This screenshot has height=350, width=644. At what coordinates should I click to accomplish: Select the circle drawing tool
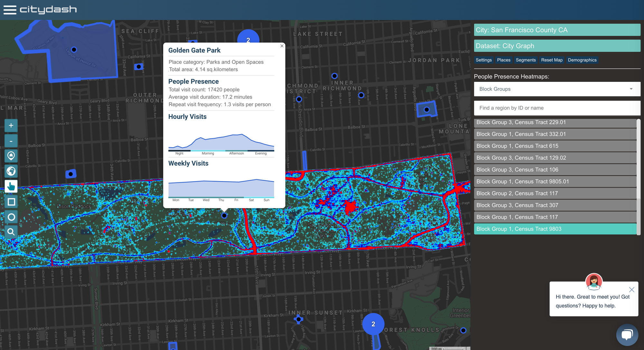(x=11, y=217)
